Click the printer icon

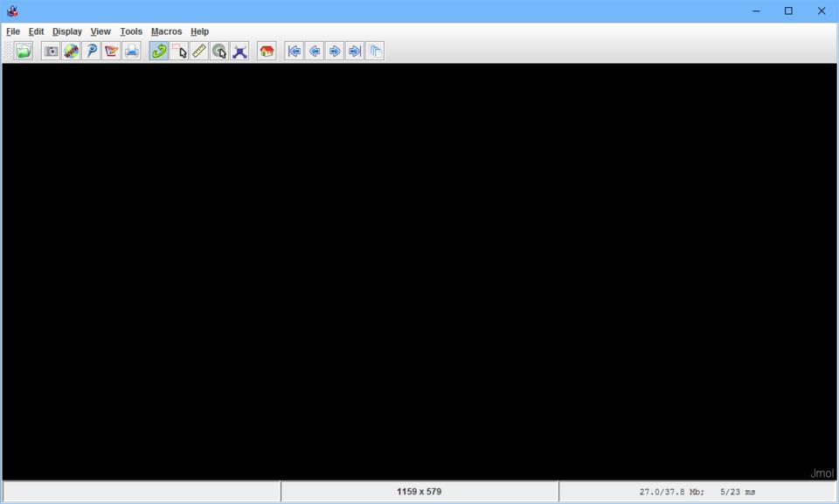pyautogui.click(x=131, y=52)
